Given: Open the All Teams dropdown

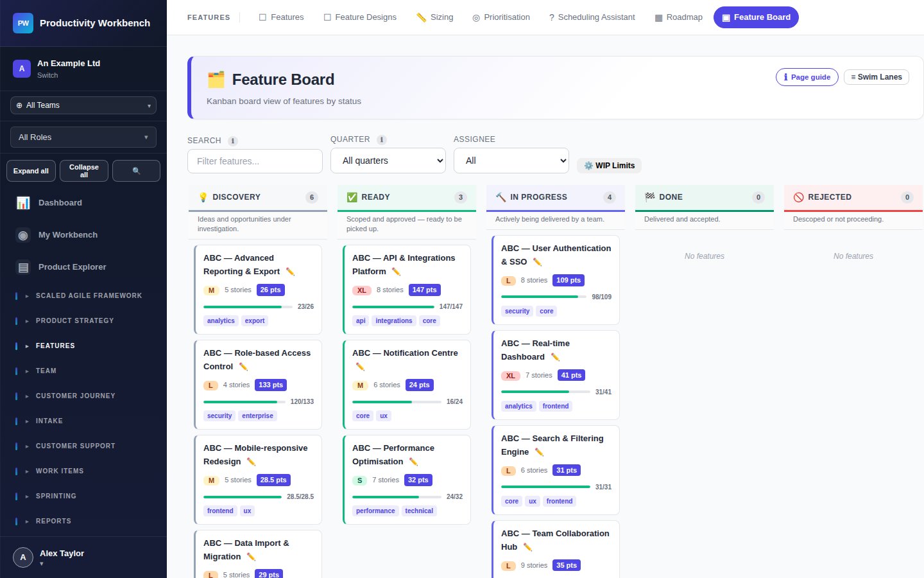Looking at the screenshot, I should click(x=83, y=105).
